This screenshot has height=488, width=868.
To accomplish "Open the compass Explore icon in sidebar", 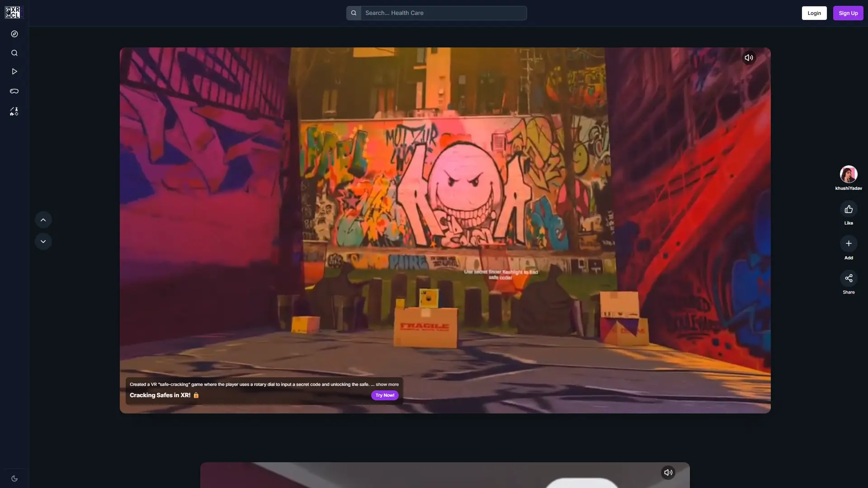I will [x=14, y=34].
